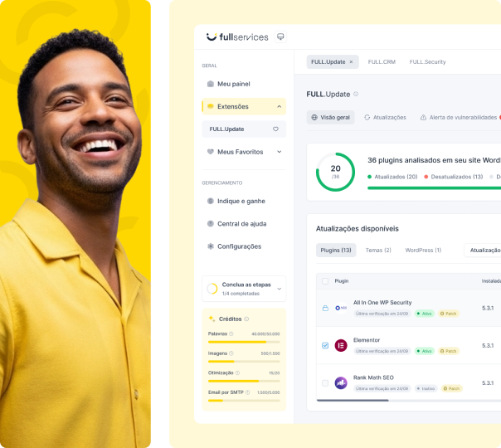Screen dimensions: 501x448
Task: Expand the Meus Favoritos section
Action: click(279, 152)
